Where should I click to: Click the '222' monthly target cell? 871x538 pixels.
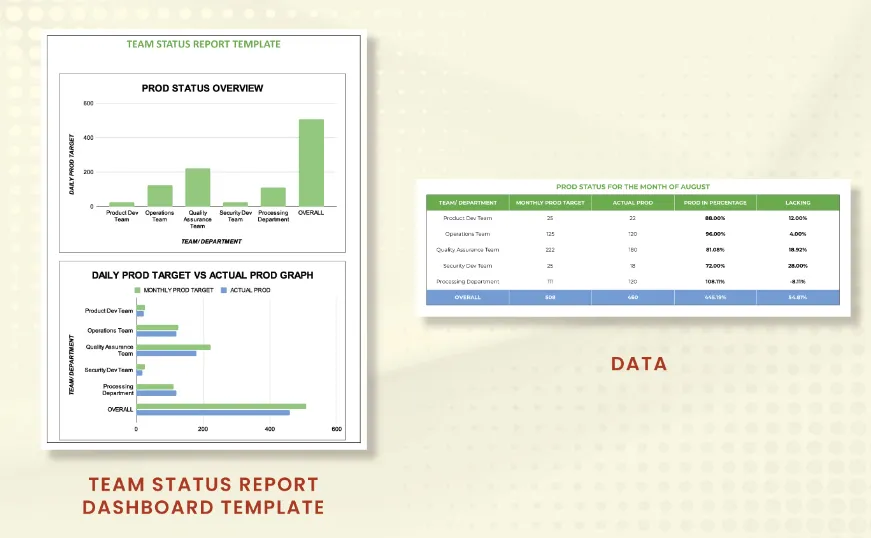click(x=550, y=250)
